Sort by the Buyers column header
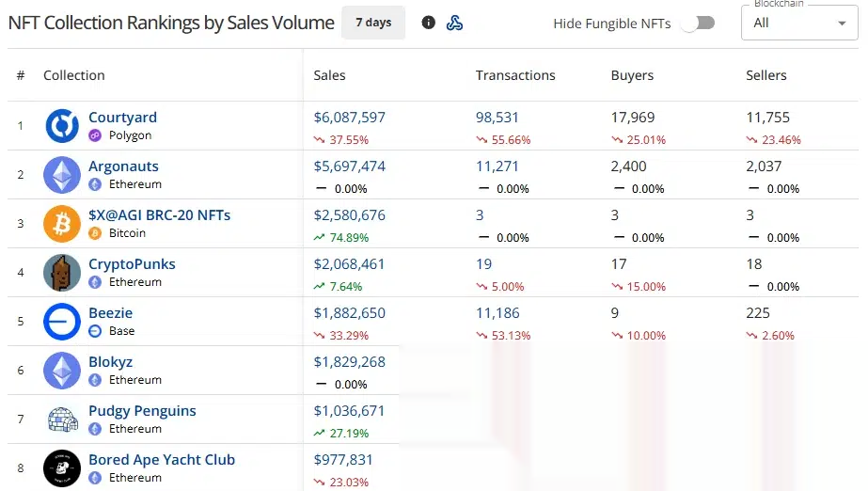The width and height of the screenshot is (868, 491). click(632, 75)
